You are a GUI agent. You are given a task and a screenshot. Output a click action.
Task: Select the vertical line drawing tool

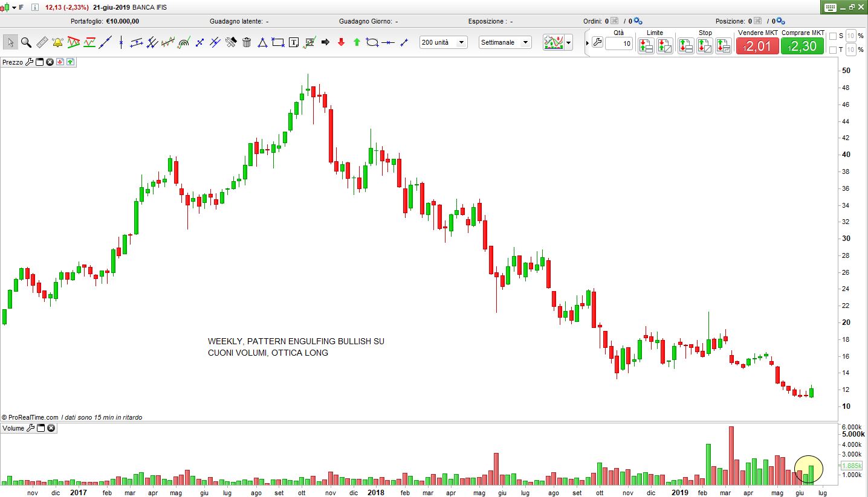click(121, 42)
